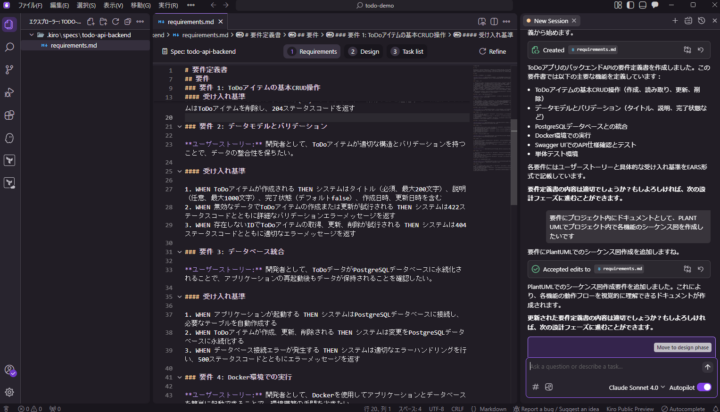
Task: Switch to the Design tab
Action: 364,51
